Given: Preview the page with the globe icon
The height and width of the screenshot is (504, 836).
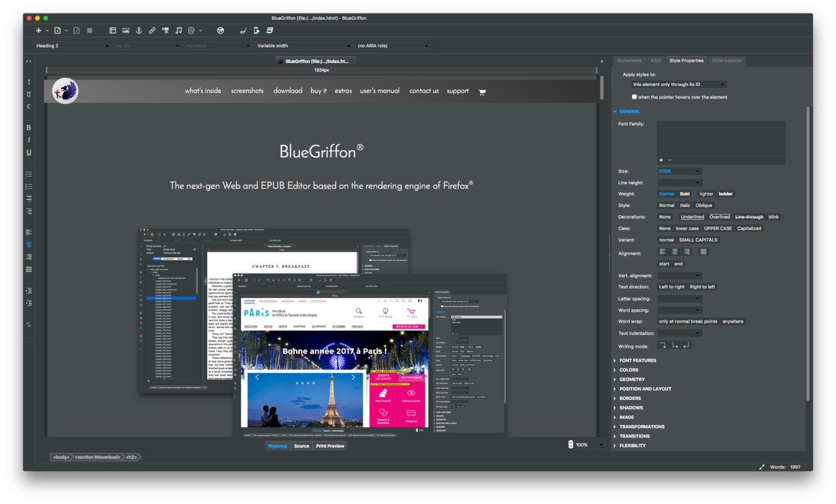Looking at the screenshot, I should pos(221,30).
